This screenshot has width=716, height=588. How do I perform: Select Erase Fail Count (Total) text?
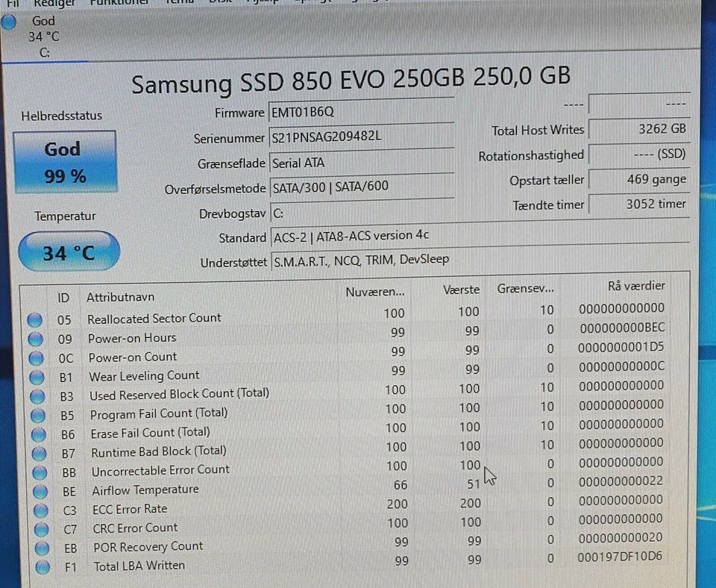tap(150, 433)
